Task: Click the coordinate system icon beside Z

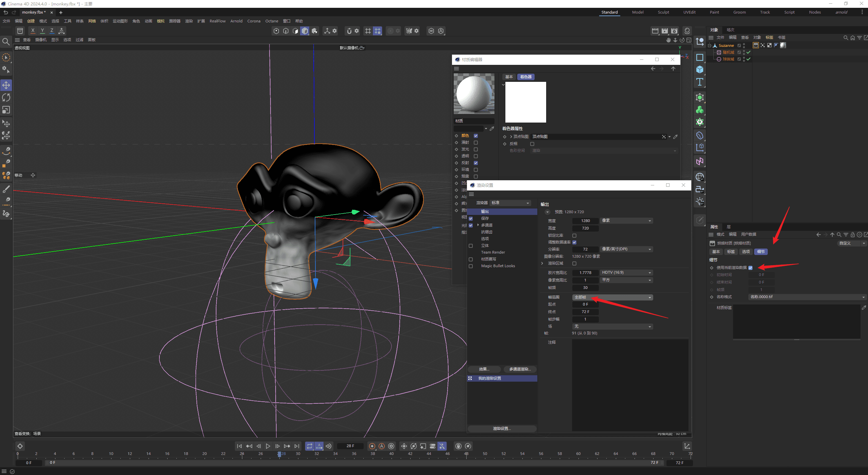Action: (62, 31)
